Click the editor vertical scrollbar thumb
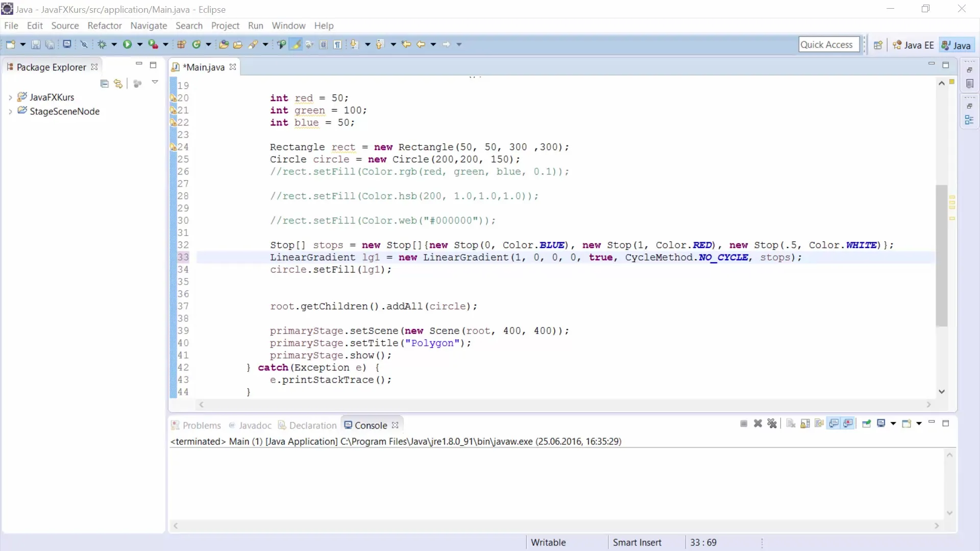The width and height of the screenshot is (980, 551). (942, 255)
